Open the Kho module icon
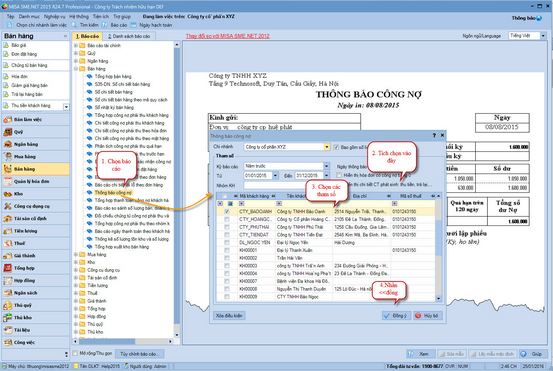 coord(8,194)
